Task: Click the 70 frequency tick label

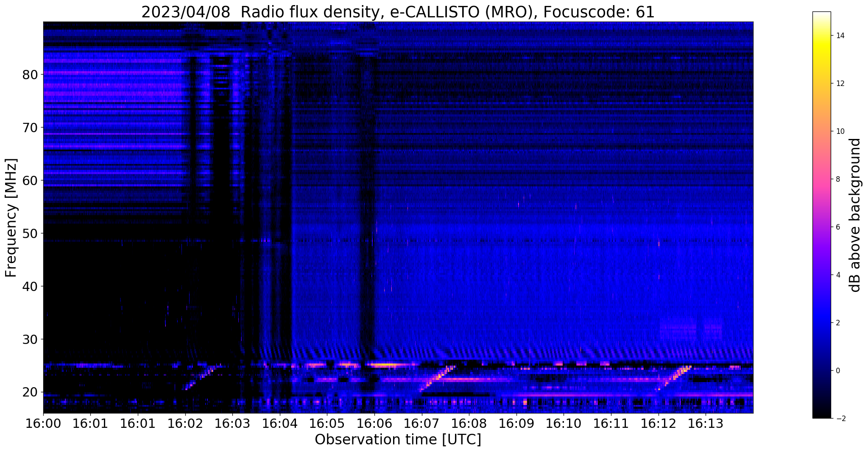Action: click(30, 128)
